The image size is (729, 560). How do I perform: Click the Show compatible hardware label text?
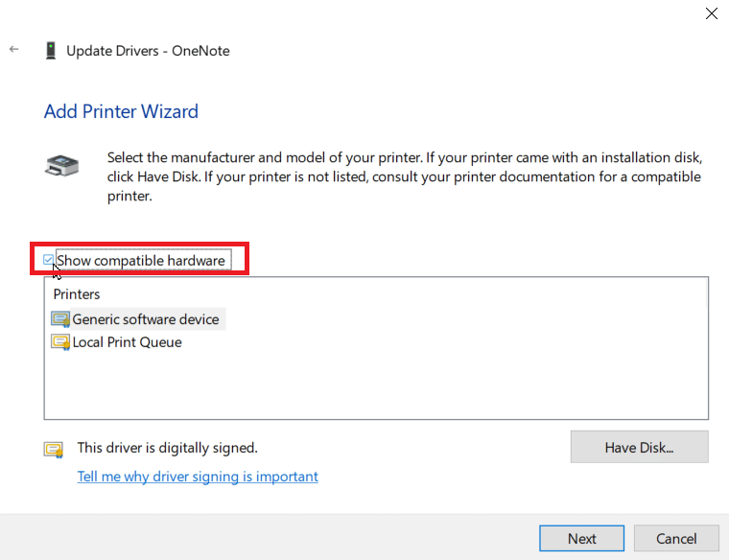141,260
